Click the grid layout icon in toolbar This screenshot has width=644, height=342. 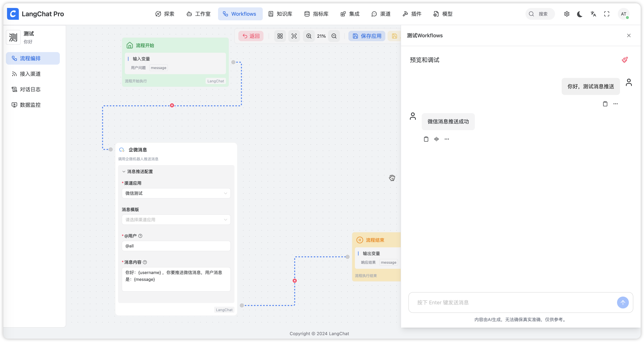coord(280,36)
